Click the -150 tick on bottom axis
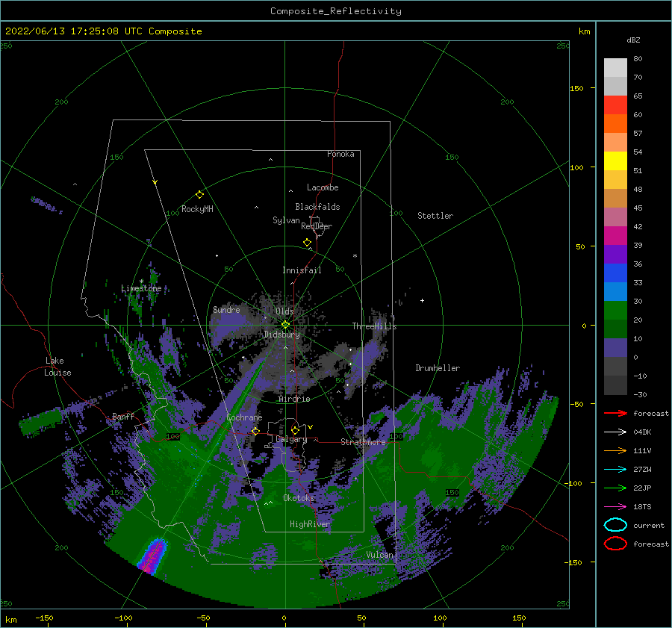 (x=44, y=618)
